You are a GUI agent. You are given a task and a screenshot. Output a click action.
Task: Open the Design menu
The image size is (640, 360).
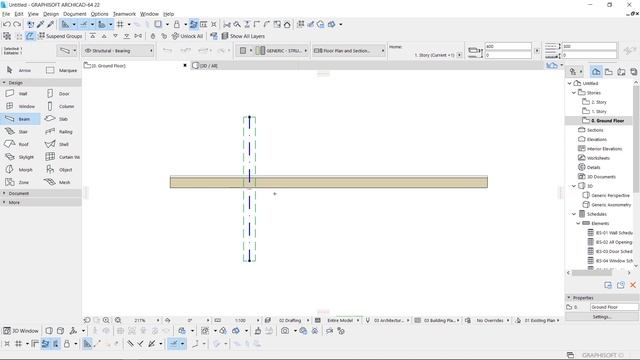click(x=51, y=14)
